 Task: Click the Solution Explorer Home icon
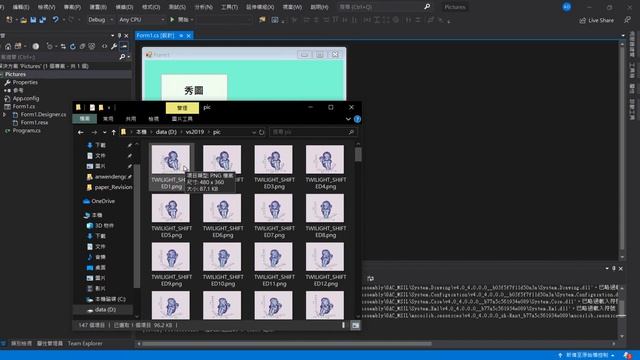8,47
